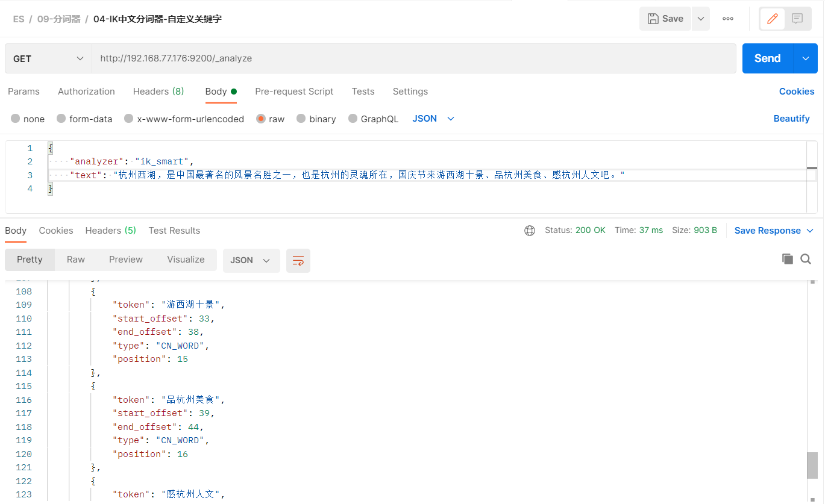825x504 pixels.
Task: Click the end_offset value 38
Action: point(193,332)
